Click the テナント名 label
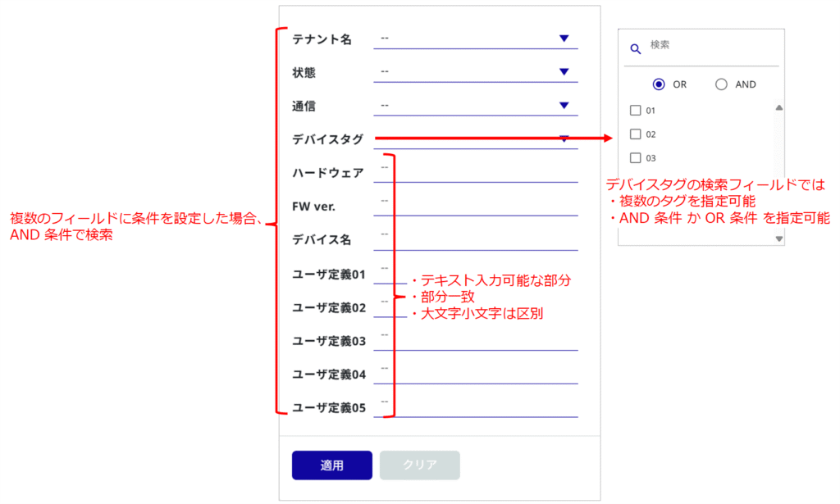The height and width of the screenshot is (504, 840). tap(322, 39)
